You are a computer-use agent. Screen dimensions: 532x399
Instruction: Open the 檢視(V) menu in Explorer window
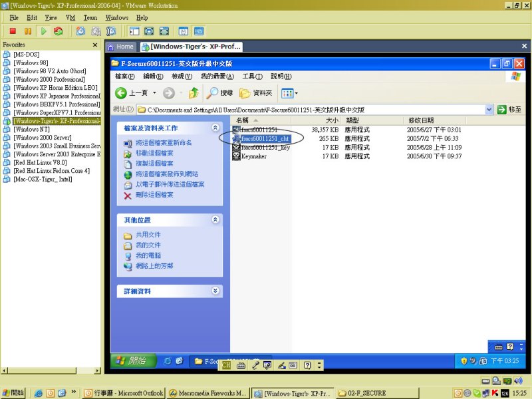[x=182, y=76]
